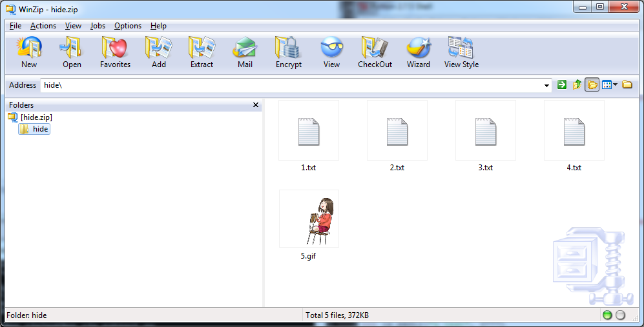Click the View Style toolbar icon
644x327 pixels.
pos(461,47)
